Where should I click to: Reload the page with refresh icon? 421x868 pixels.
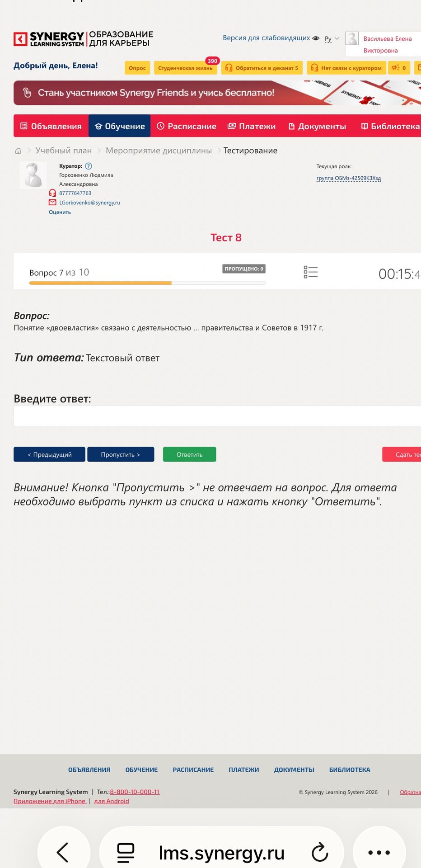click(320, 853)
